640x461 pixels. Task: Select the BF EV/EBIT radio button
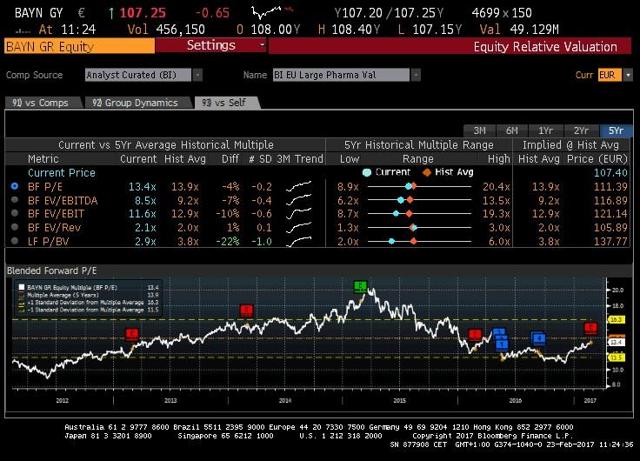pyautogui.click(x=15, y=213)
